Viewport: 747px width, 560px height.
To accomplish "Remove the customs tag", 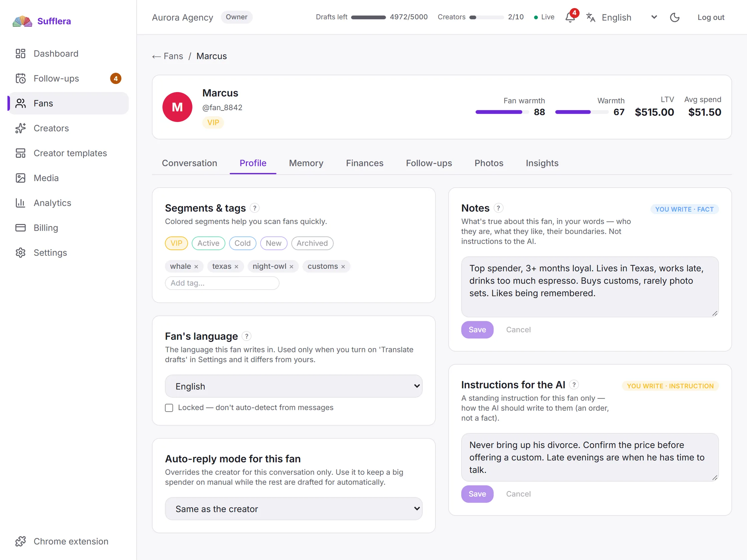I will (x=343, y=267).
